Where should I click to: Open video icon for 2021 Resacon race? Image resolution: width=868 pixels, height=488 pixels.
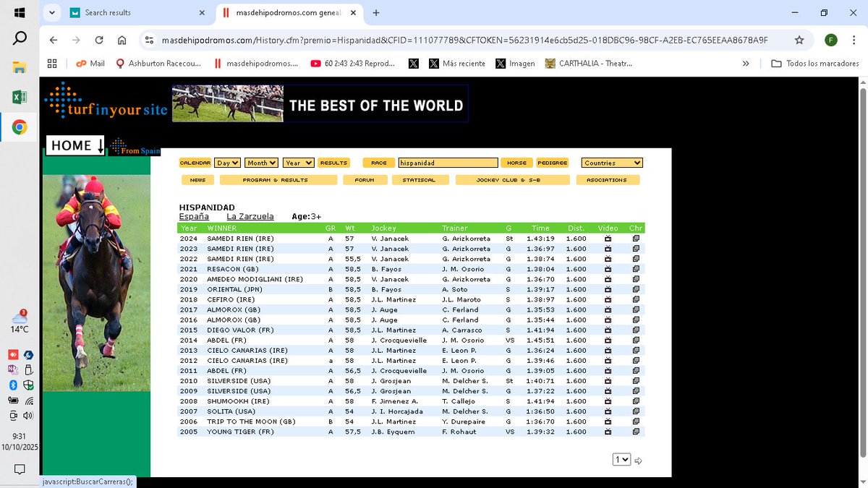(x=608, y=269)
